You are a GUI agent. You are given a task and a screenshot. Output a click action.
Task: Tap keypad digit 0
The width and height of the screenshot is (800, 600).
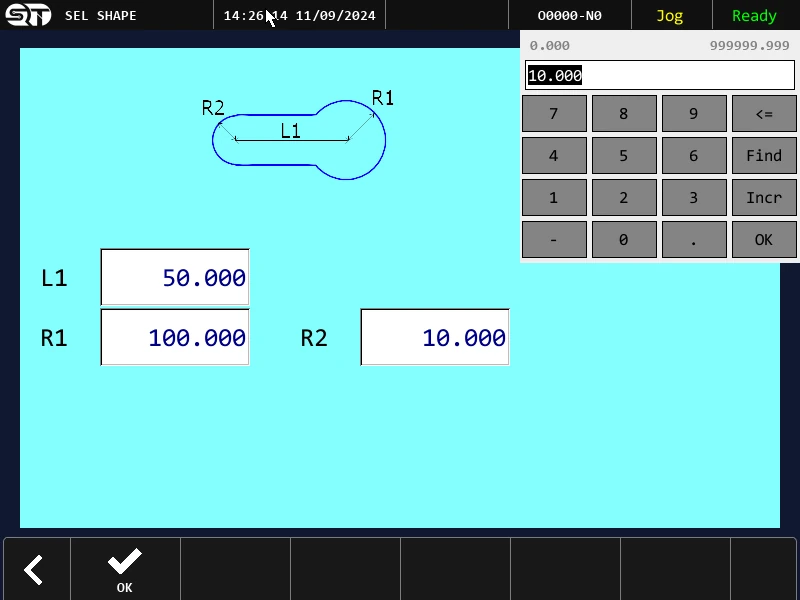point(624,240)
